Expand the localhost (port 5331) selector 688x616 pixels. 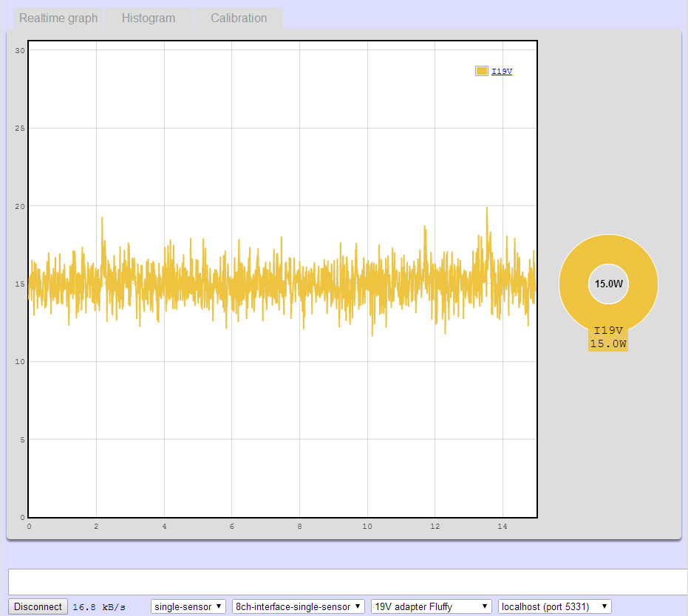tap(555, 606)
